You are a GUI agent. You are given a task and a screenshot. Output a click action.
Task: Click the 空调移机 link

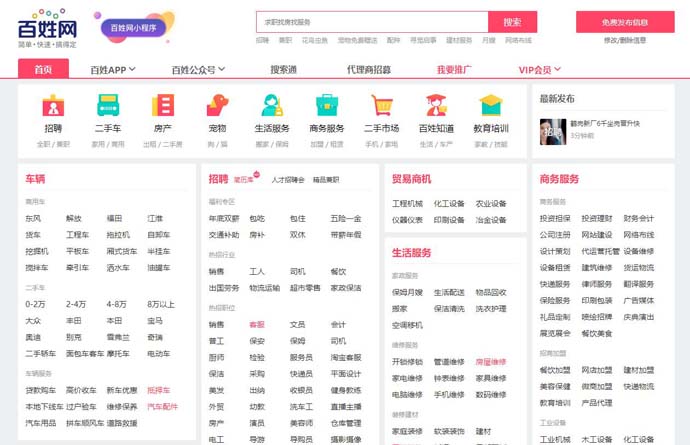tap(407, 325)
